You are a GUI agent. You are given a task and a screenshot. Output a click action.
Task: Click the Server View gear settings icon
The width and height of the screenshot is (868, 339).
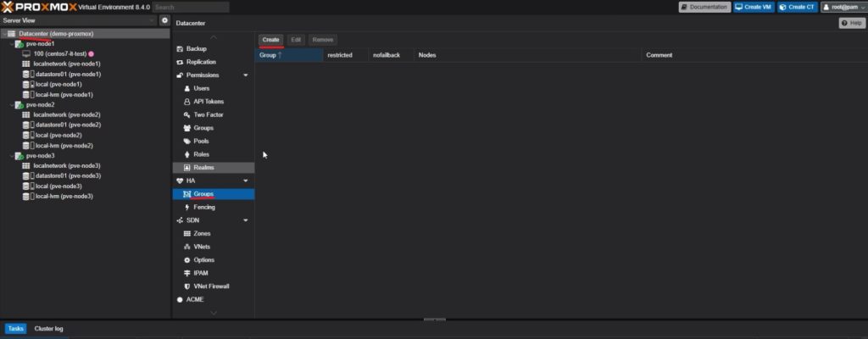[164, 20]
